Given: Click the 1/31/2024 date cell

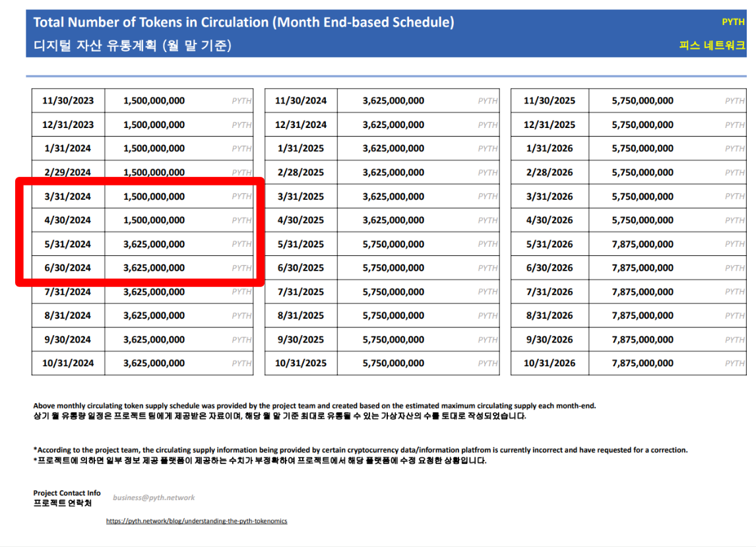Looking at the screenshot, I should [x=68, y=148].
